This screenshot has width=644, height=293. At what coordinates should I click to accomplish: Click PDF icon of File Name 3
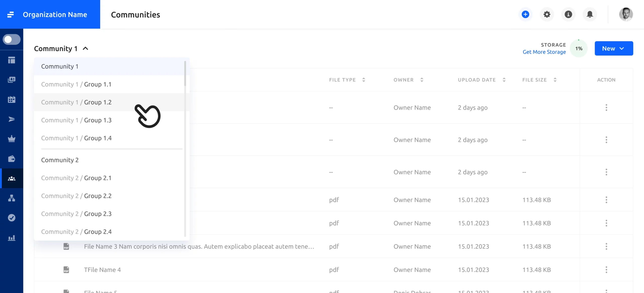tap(66, 246)
